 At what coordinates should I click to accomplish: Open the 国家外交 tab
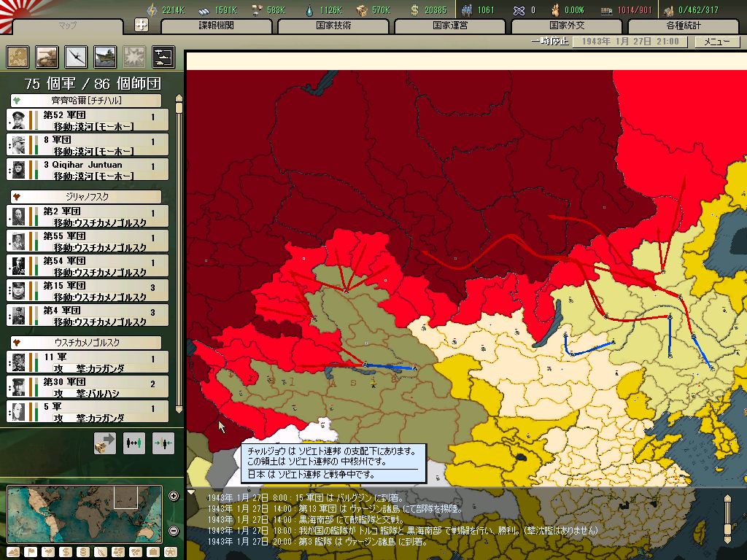point(567,26)
